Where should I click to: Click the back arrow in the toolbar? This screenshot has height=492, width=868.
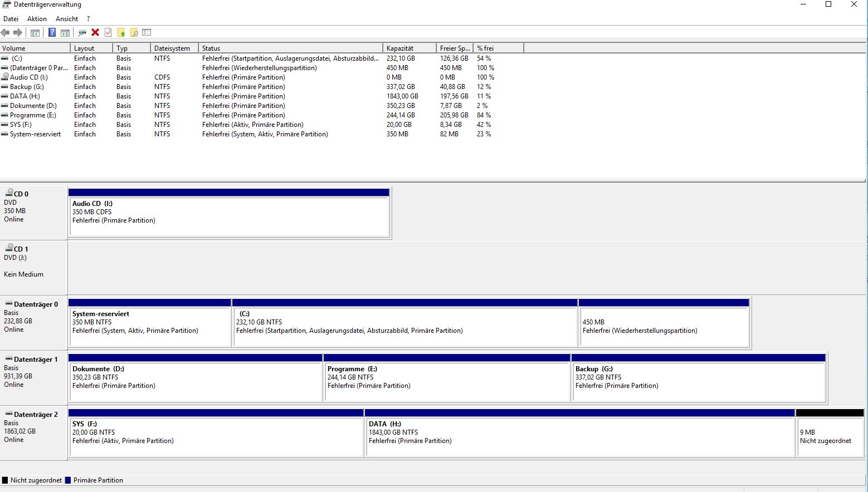pos(6,33)
